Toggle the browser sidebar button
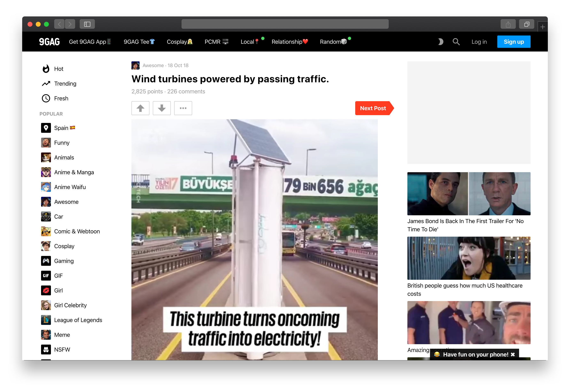Screen dimensions: 570x392 tap(87, 24)
